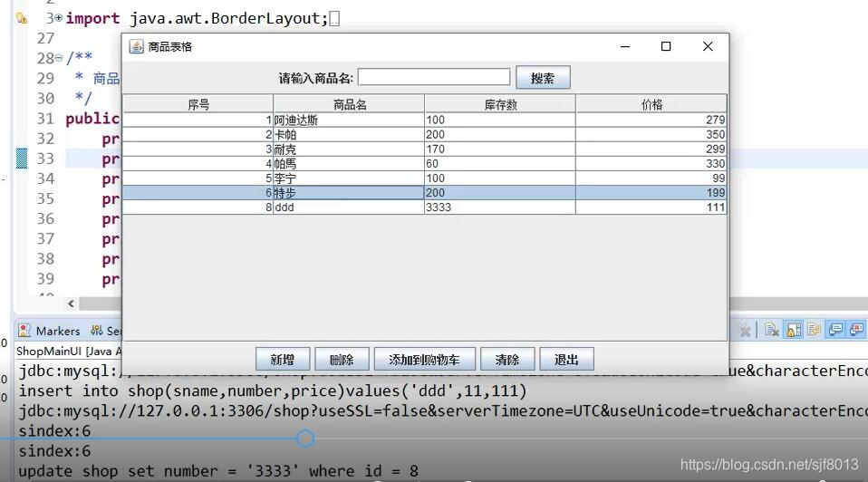Screen dimensions: 868x482
Task: Click the public keyword on line 31
Action: pos(92,119)
